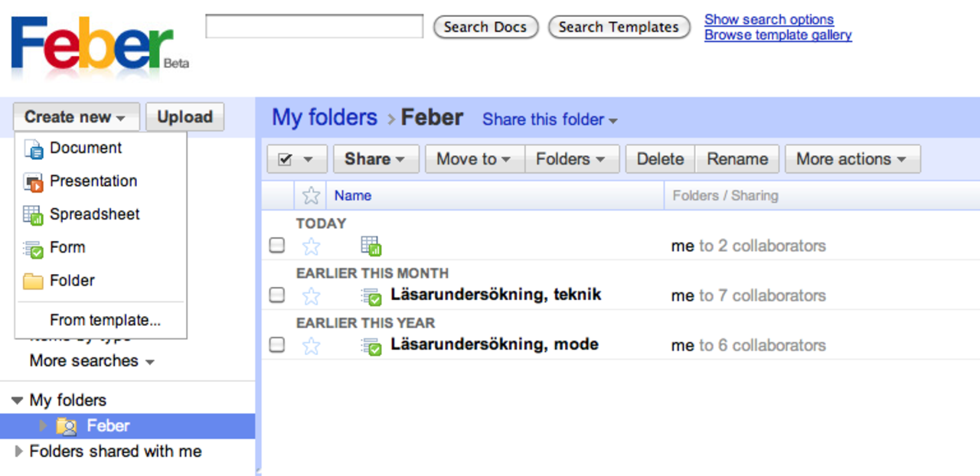Star the Läsarundersökning, mode document
The height and width of the screenshot is (476, 980).
coord(311,344)
